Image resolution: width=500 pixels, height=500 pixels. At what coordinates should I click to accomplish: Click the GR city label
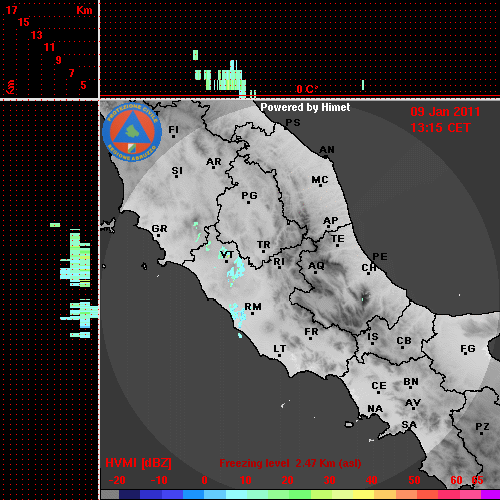pyautogui.click(x=159, y=229)
